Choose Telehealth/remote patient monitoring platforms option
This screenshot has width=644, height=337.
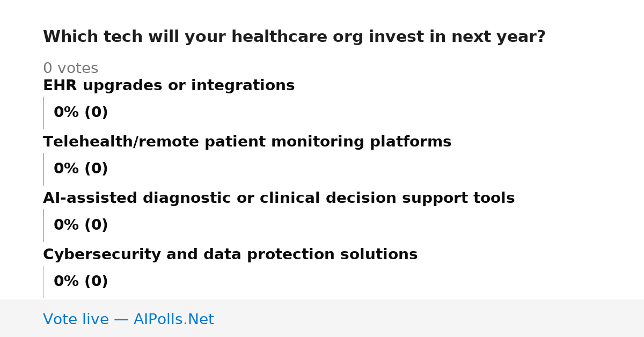pyautogui.click(x=247, y=142)
